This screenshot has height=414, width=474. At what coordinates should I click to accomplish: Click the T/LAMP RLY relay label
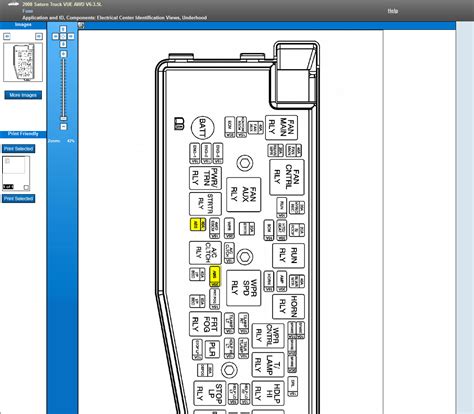(x=268, y=365)
